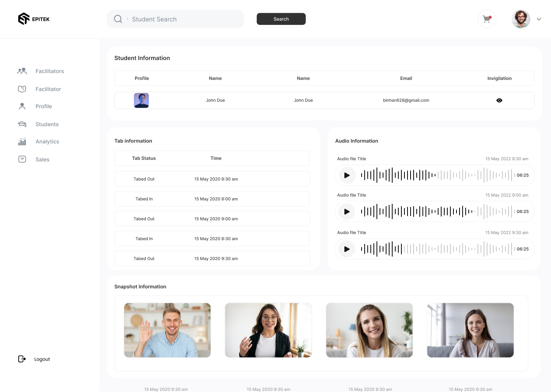Click the binhan628@gmail.com email
This screenshot has height=392, width=551.
coord(406,100)
